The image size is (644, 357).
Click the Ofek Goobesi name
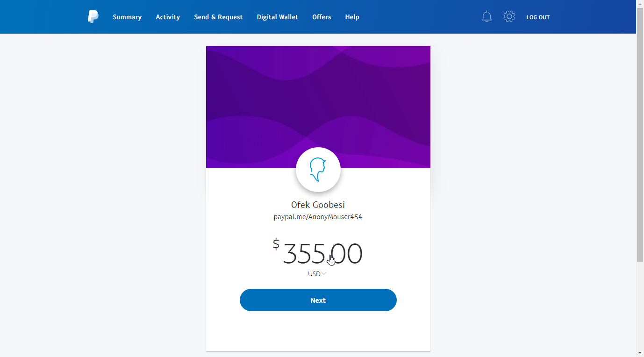(318, 205)
